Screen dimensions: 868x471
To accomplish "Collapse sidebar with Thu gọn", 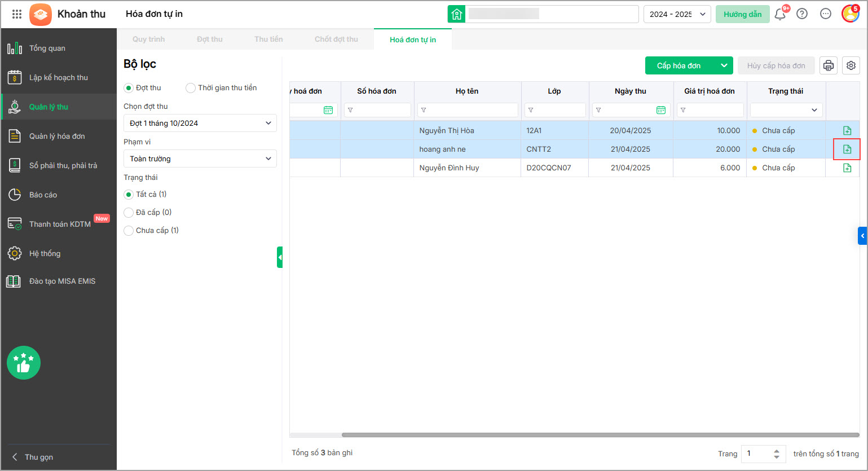I will coord(33,457).
